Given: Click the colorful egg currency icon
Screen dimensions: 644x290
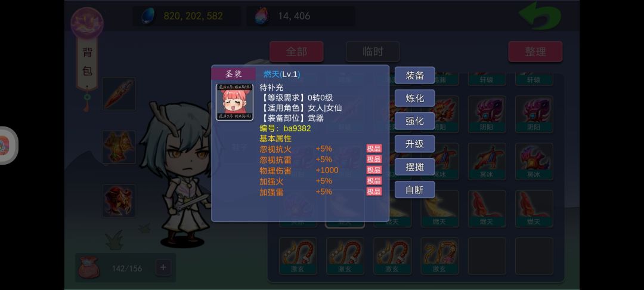Looking at the screenshot, I should 262,16.
